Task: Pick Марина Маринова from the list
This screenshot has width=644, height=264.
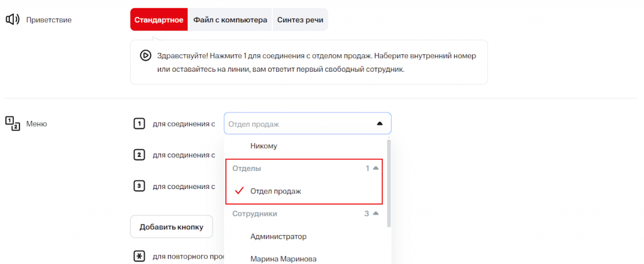Action: point(282,258)
